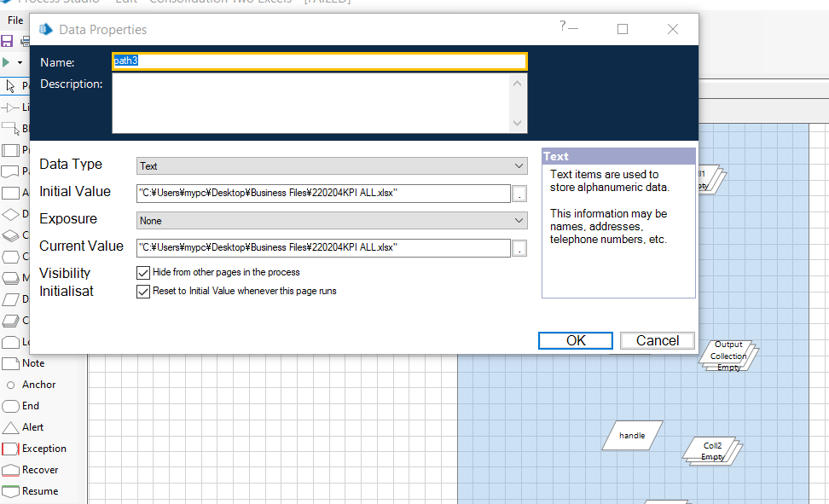Select the Note stage tool
This screenshot has height=504, width=829.
(32, 363)
